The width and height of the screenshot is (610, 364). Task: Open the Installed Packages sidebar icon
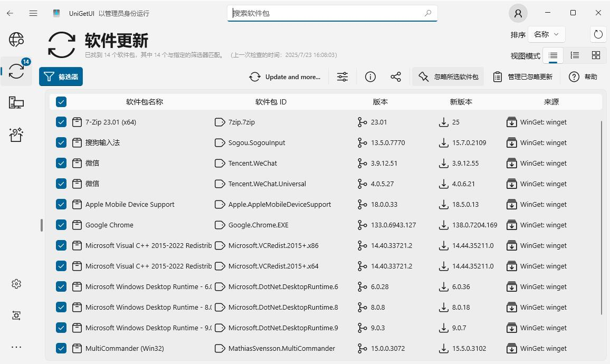click(16, 103)
